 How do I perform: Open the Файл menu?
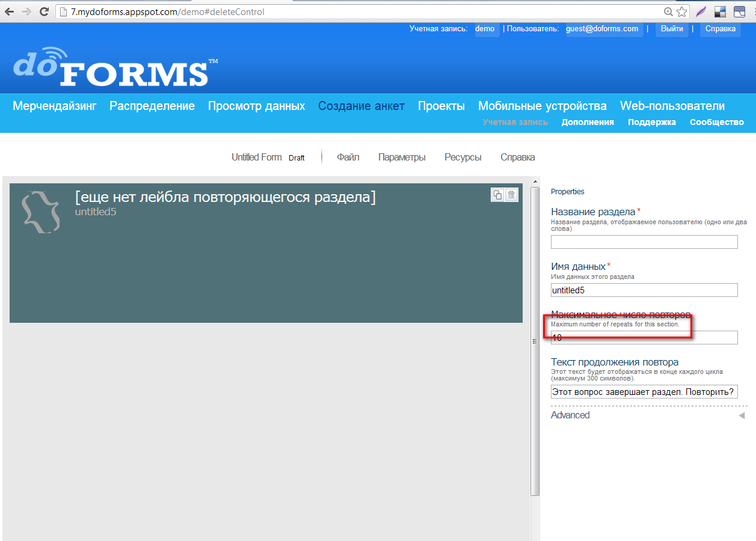tap(348, 157)
